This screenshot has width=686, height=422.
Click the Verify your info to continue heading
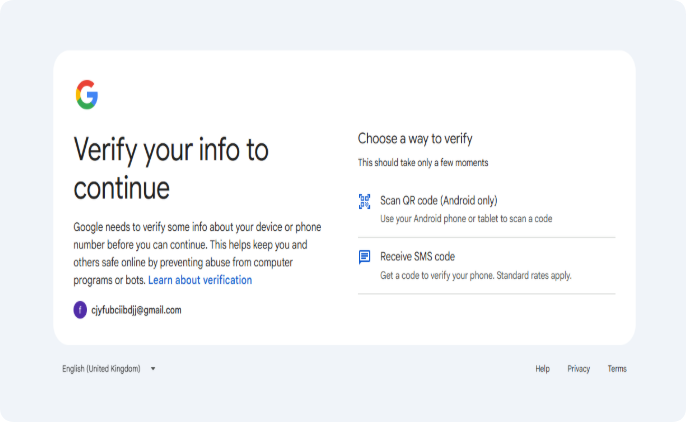(171, 169)
